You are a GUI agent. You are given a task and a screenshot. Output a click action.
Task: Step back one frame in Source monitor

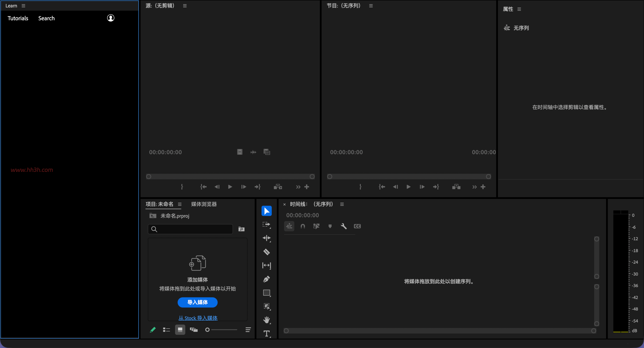pos(217,187)
